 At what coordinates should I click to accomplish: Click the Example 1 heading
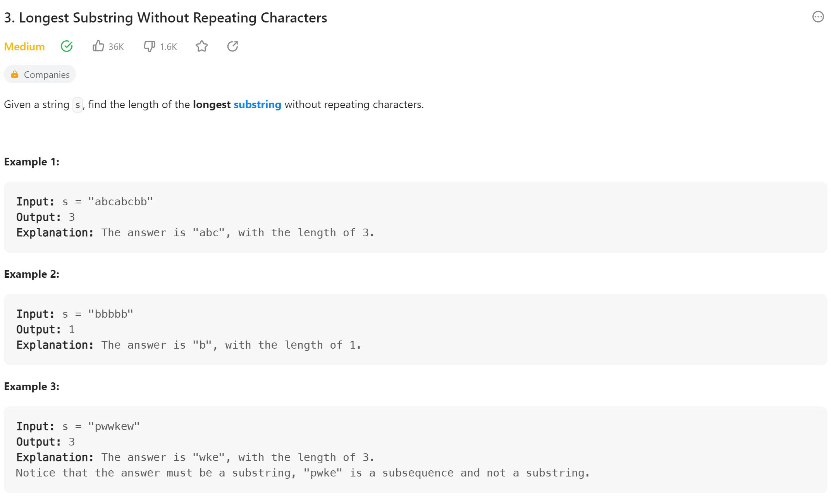coord(32,162)
